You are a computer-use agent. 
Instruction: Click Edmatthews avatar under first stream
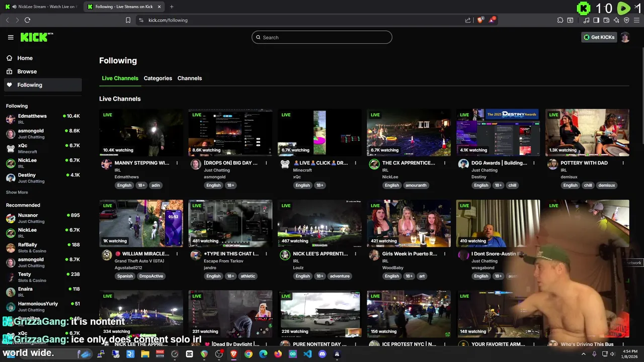click(106, 164)
